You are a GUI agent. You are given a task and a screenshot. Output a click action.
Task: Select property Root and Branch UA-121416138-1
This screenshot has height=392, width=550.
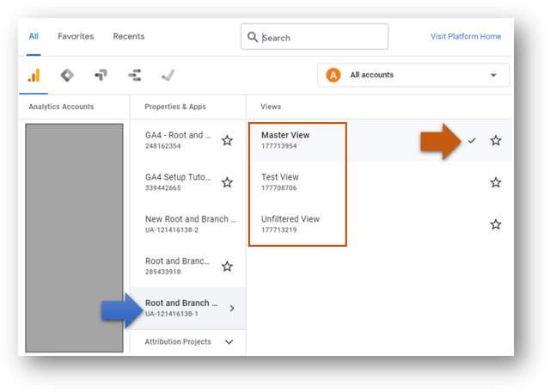coord(188,308)
